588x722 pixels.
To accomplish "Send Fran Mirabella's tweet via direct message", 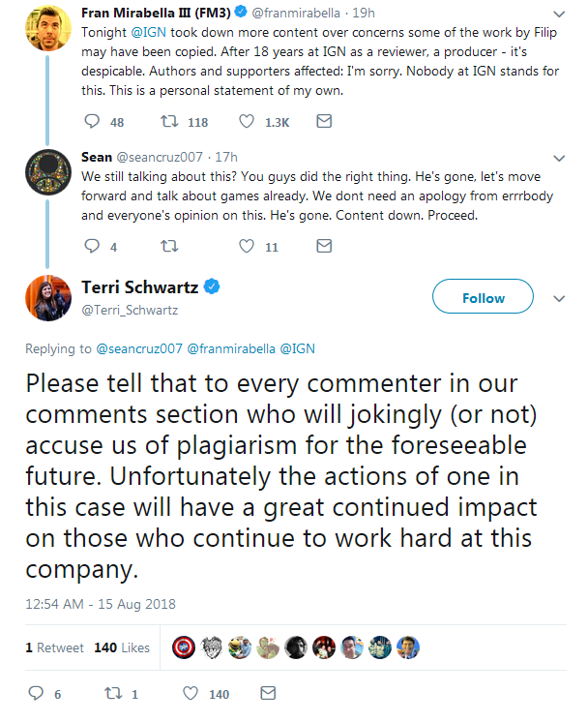I will point(324,121).
